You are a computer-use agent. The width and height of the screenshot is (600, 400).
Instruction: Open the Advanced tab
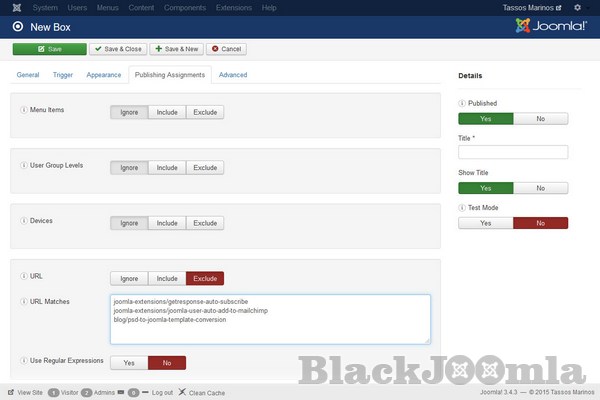[x=233, y=75]
